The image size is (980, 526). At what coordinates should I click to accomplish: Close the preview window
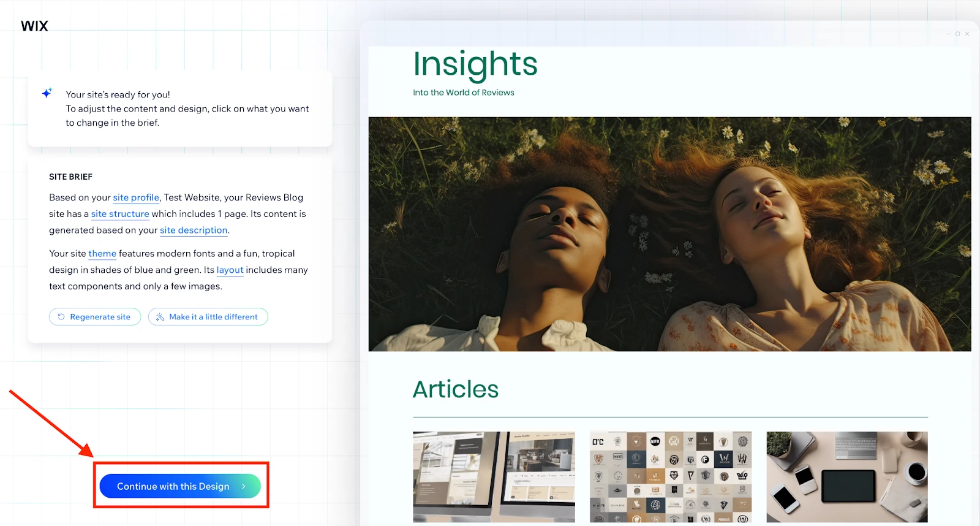(x=967, y=34)
